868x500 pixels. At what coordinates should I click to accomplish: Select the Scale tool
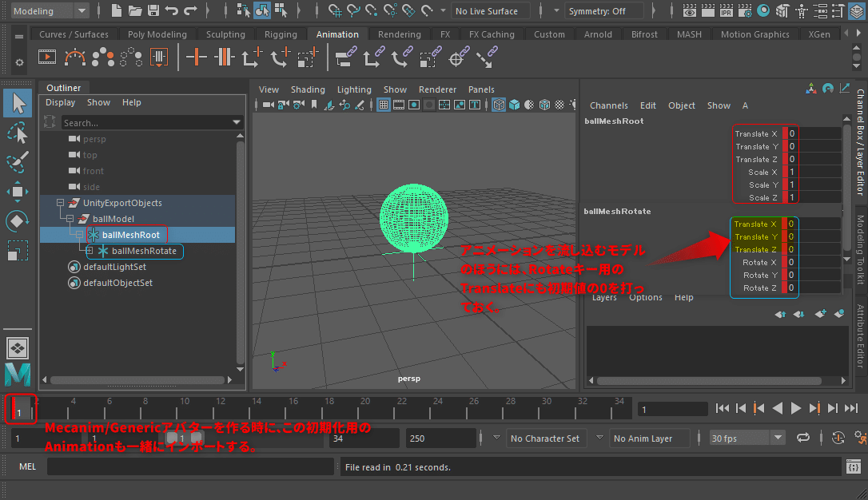(17, 251)
